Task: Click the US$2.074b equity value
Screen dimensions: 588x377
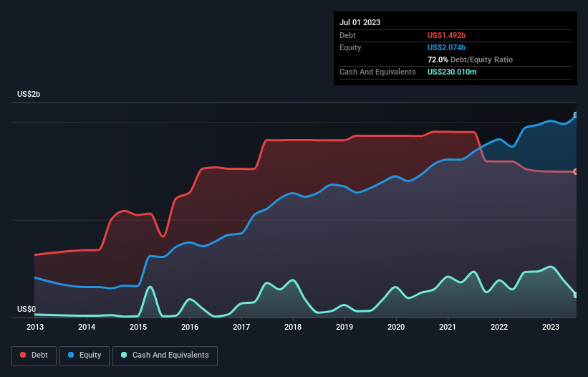Action: pyautogui.click(x=446, y=47)
